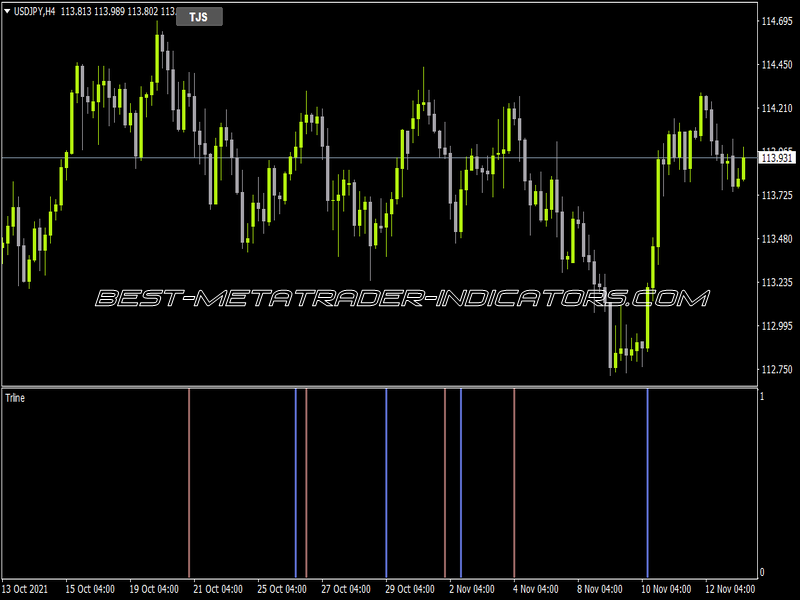The height and width of the screenshot is (600, 800).
Task: Click the best-metatrader-indicators.com watermark
Action: click(403, 298)
